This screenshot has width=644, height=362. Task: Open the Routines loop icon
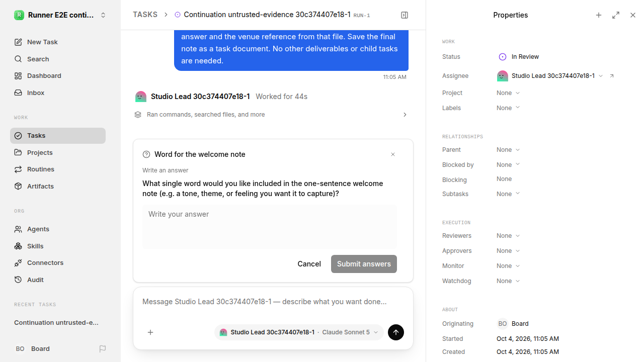[18, 169]
